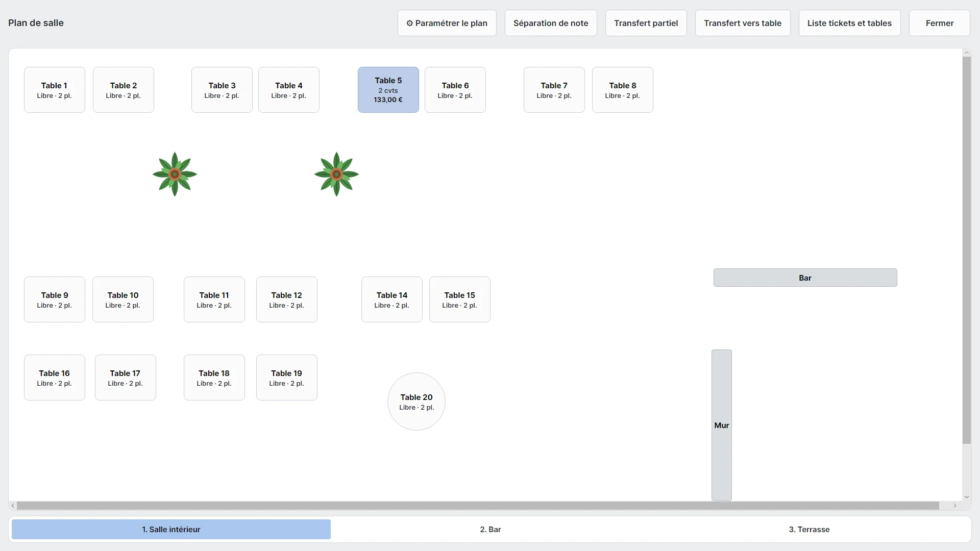This screenshot has width=980, height=551.
Task: Click Transfert vers table button
Action: [x=743, y=23]
